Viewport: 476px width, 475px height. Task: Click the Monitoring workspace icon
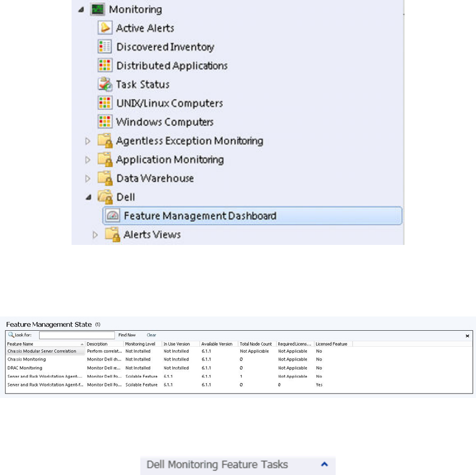click(97, 9)
